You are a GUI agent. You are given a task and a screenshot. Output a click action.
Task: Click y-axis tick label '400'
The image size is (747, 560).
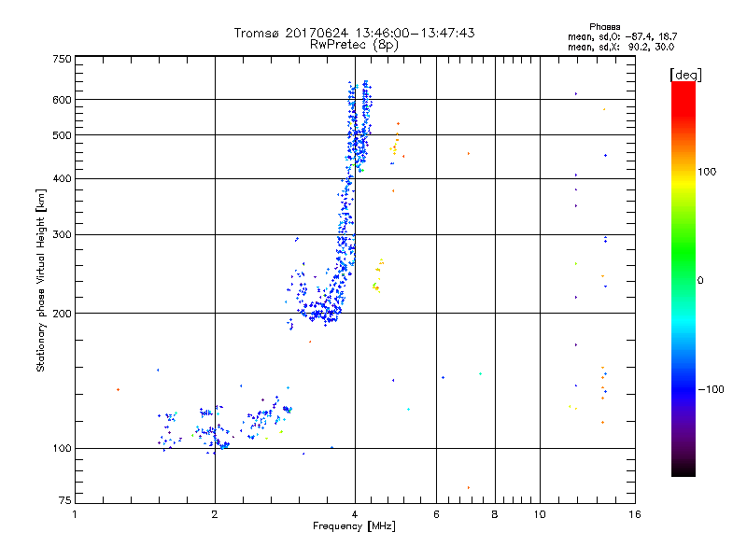click(x=62, y=179)
